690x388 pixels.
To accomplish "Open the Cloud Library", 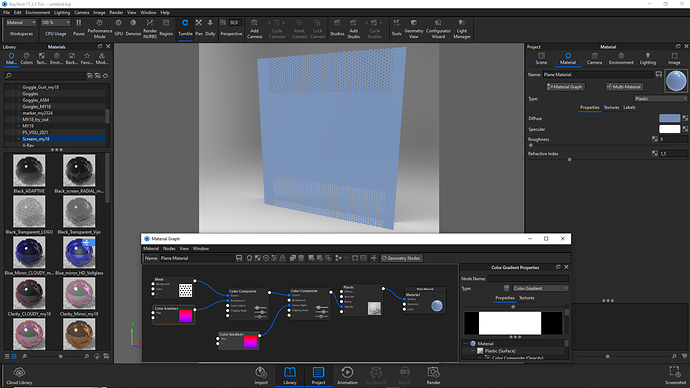I will (x=19, y=376).
